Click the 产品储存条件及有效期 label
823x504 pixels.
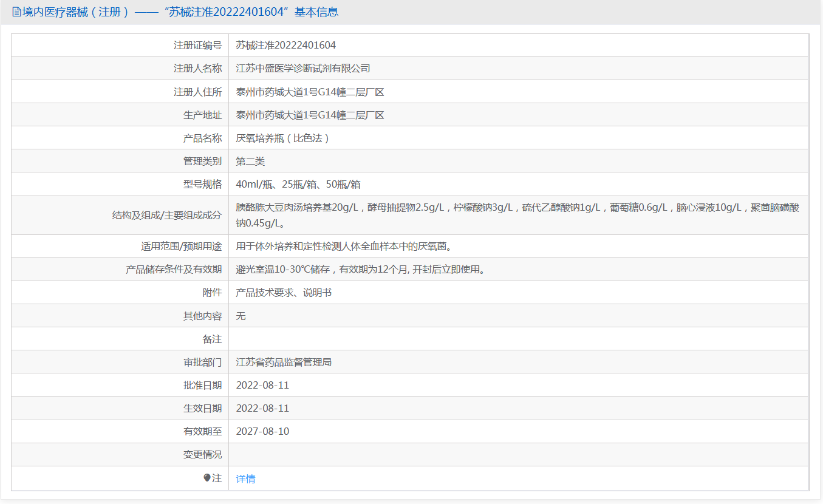[x=174, y=269]
